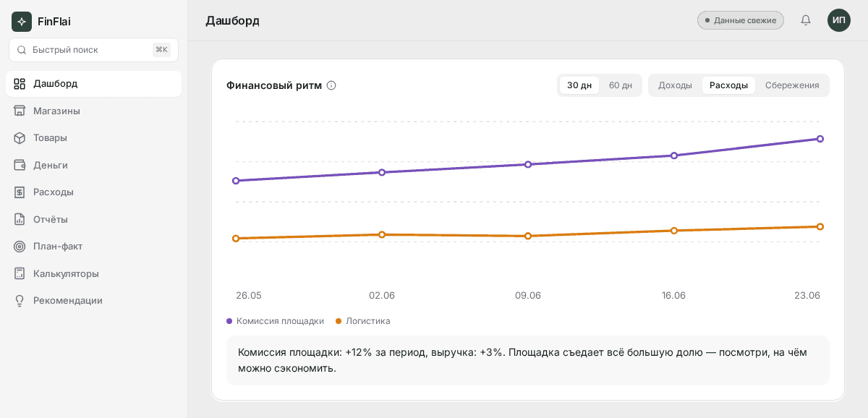Screen dimensions: 868x418
Task: Click the FinFlai logo icon
Action: [x=22, y=22]
